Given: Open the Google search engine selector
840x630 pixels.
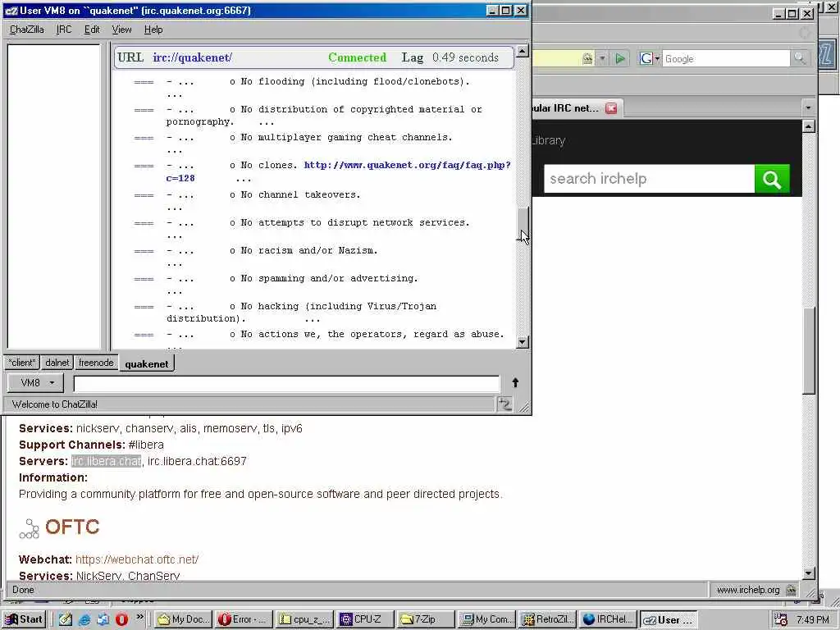Looking at the screenshot, I should tap(650, 58).
